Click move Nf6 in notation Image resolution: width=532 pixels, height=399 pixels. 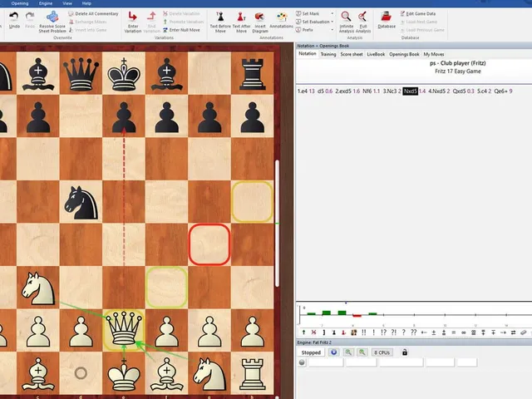[367, 91]
